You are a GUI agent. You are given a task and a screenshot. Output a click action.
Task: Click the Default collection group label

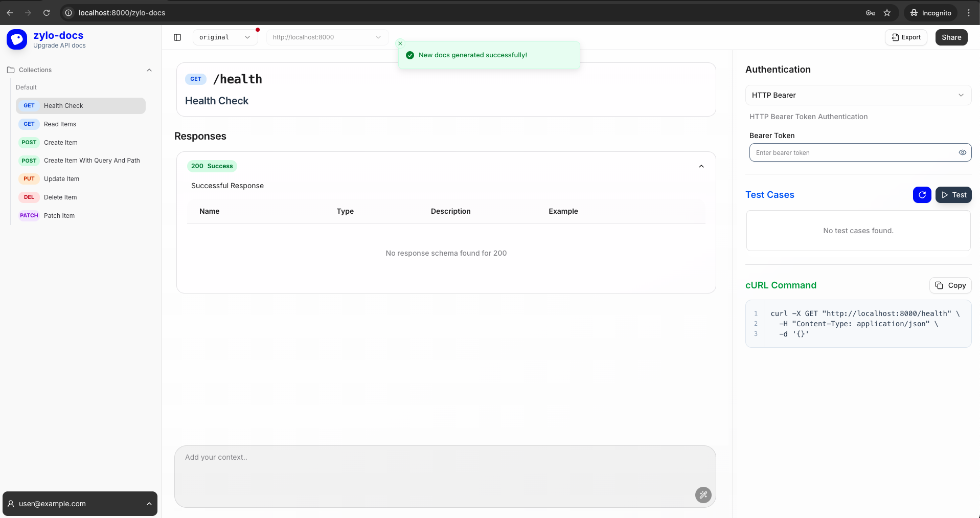tap(26, 87)
